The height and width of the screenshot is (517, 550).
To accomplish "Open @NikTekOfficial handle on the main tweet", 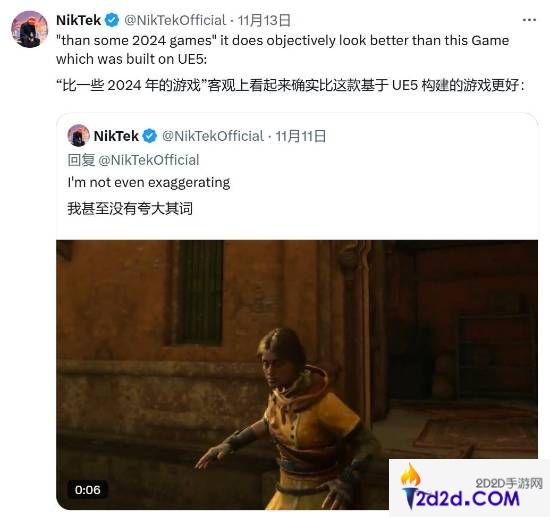I will pos(175,20).
